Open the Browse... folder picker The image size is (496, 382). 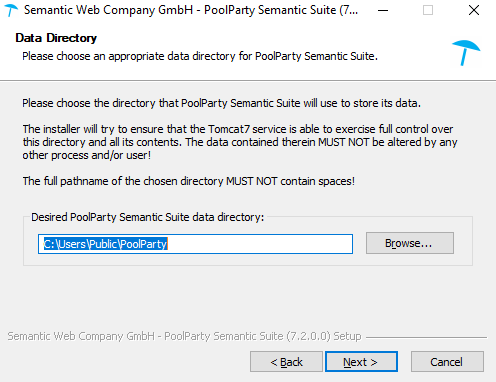tap(410, 243)
